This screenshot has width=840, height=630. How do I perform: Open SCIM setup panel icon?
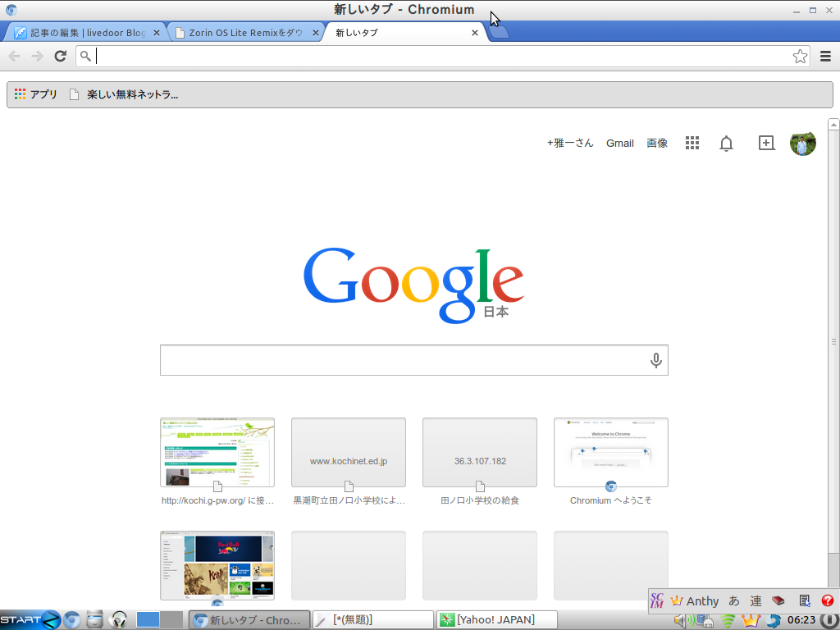click(x=805, y=601)
